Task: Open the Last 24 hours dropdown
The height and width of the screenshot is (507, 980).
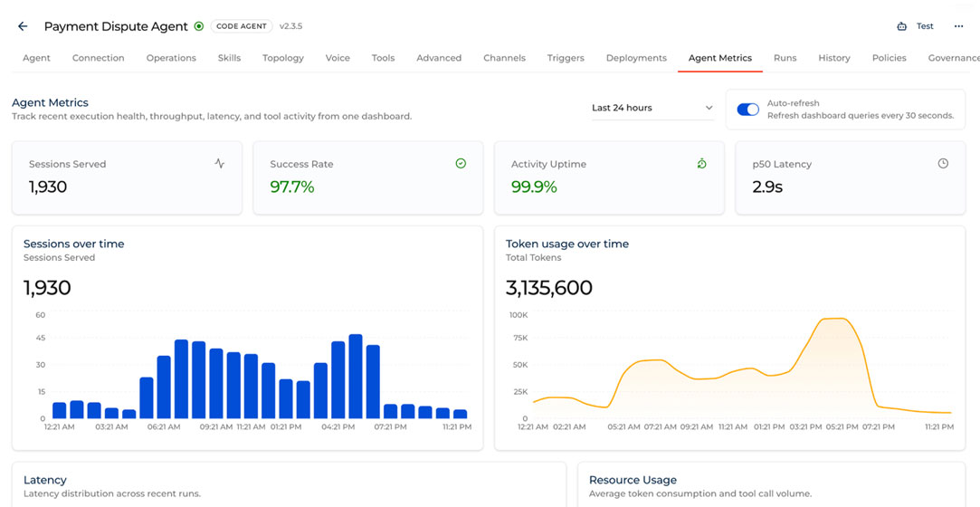Action: click(652, 108)
